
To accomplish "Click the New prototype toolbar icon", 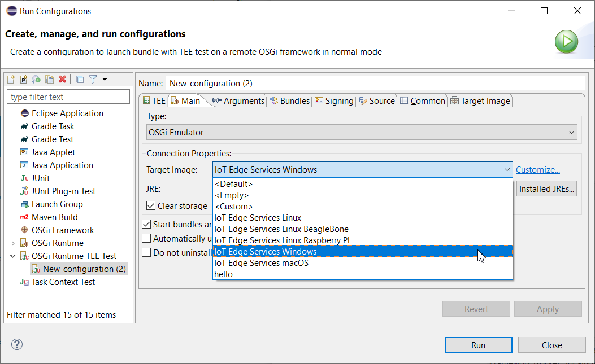I will (24, 80).
